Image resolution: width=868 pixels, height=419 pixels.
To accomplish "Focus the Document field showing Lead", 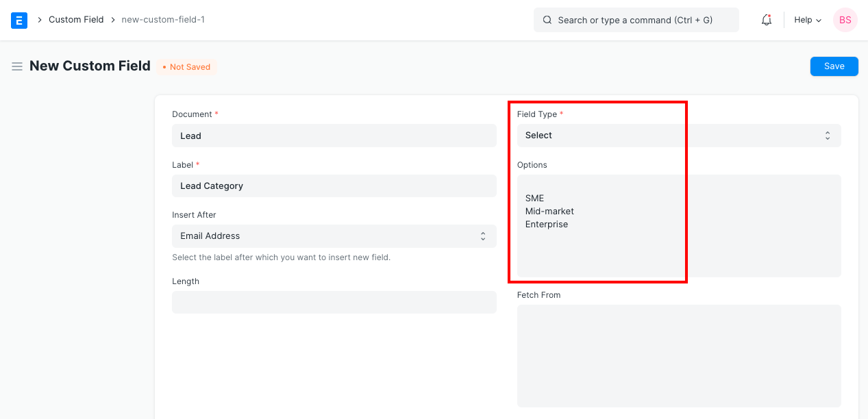I will coord(334,135).
